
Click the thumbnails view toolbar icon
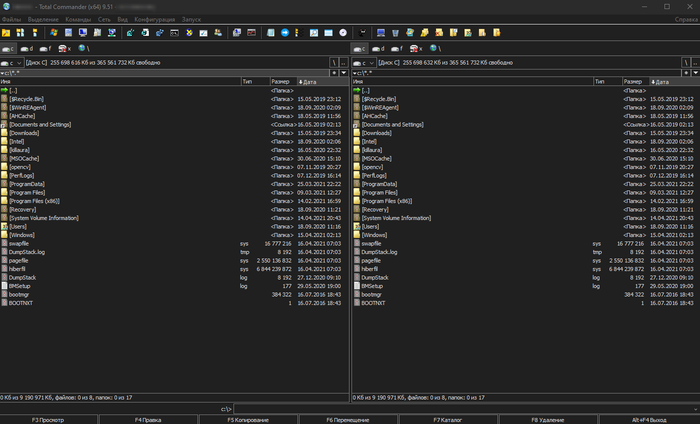20,33
